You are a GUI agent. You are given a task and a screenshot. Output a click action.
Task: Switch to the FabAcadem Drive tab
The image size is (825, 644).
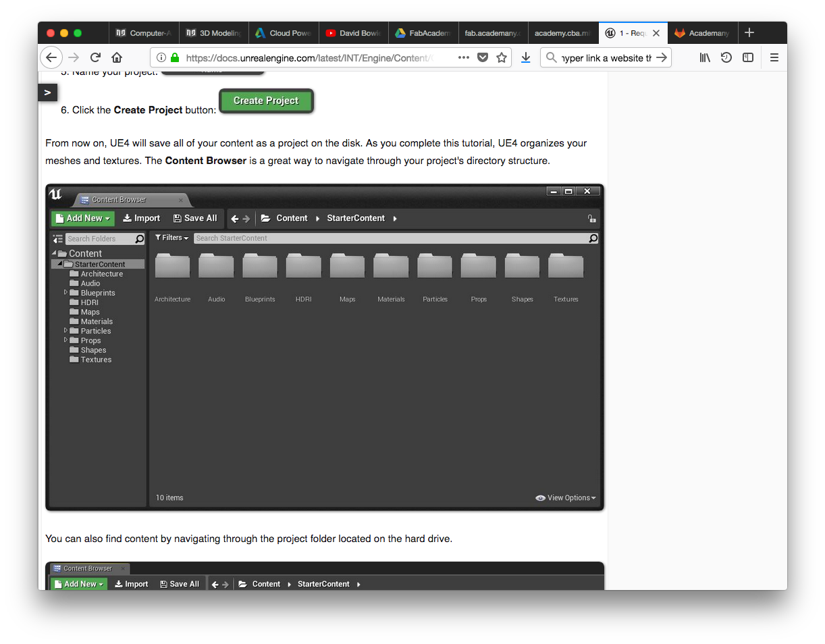(423, 33)
